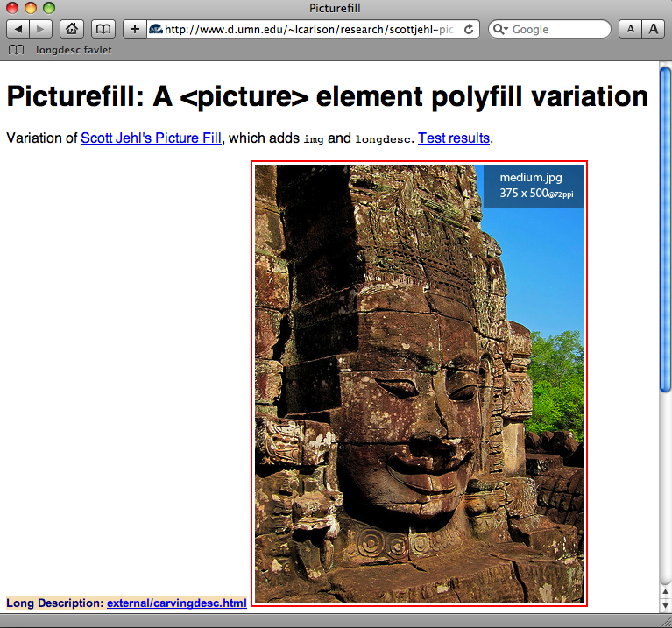The height and width of the screenshot is (628, 672).
Task: Click inside the Google search box
Action: coord(556,29)
